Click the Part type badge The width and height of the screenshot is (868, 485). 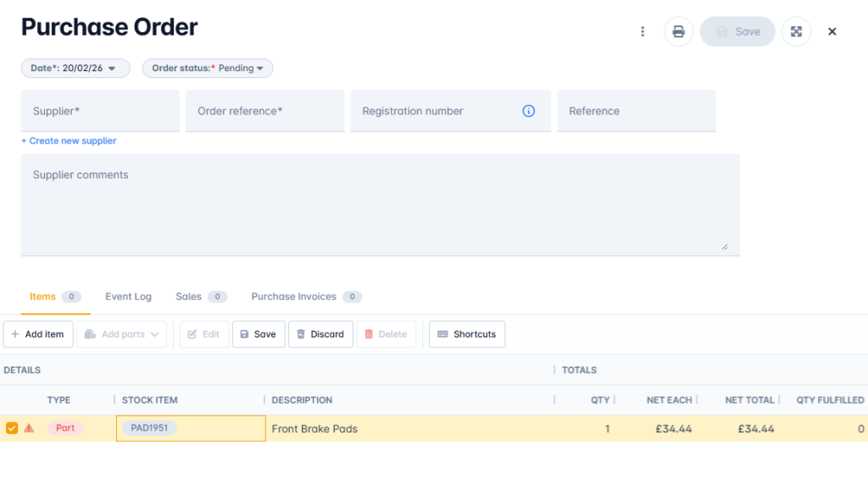pos(65,428)
